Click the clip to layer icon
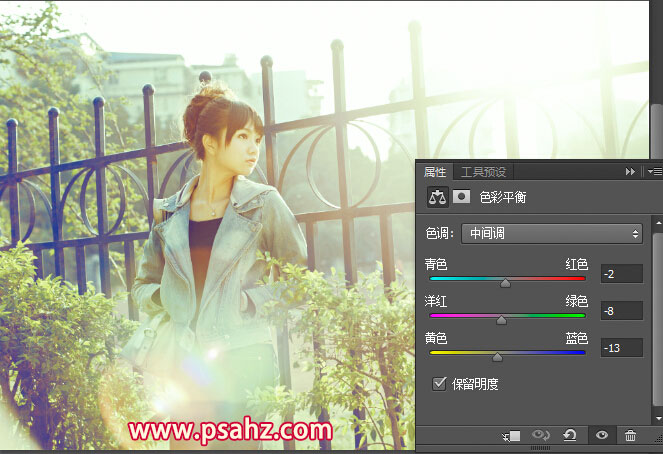 click(512, 436)
